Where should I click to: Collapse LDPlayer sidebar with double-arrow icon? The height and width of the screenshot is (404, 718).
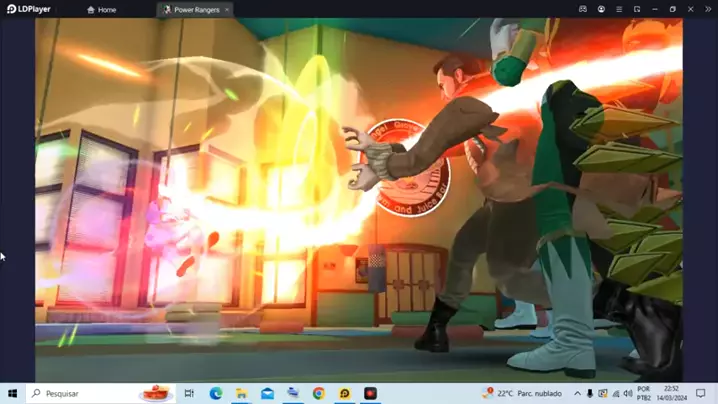(708, 9)
